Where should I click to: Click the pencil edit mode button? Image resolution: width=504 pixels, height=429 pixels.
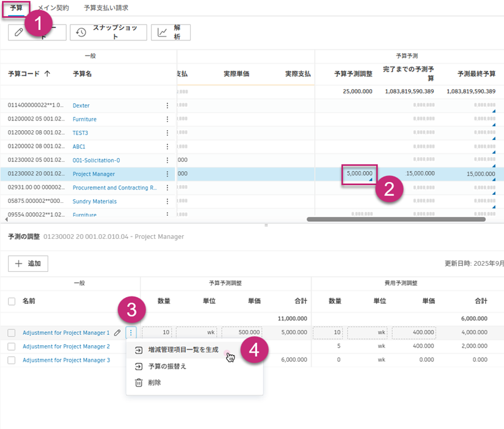tap(37, 32)
